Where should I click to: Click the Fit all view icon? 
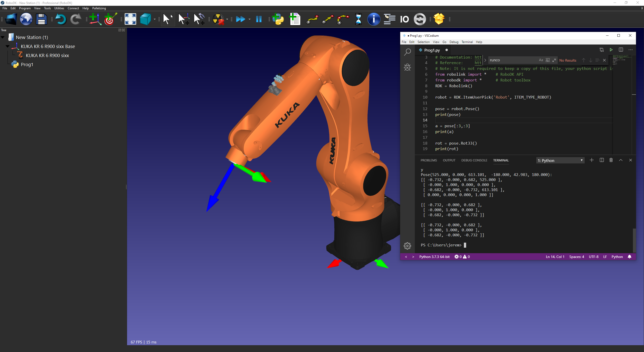(x=130, y=19)
